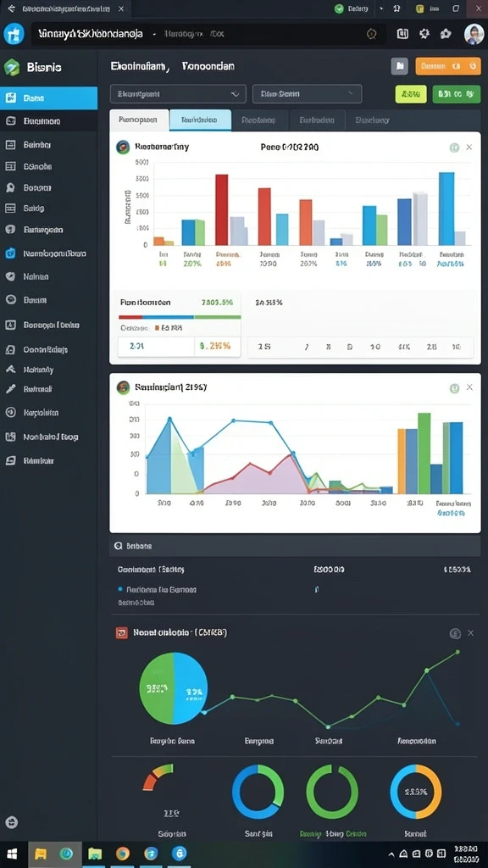Open the second filter dropdown next to it
Screen dimensions: 488x868
click(x=307, y=94)
